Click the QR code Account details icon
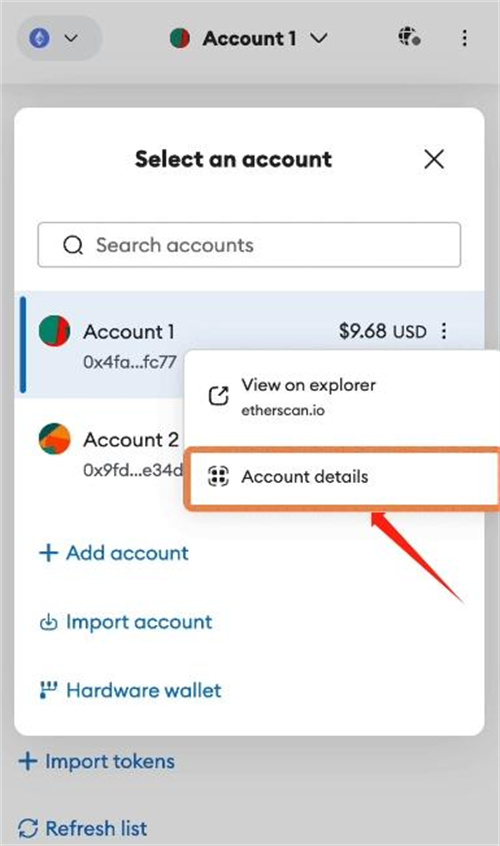Viewport: 500px width, 846px height. click(218, 477)
